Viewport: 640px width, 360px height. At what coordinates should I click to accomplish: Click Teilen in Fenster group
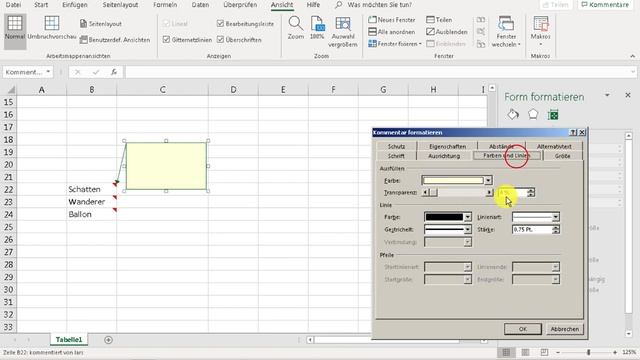pyautogui.click(x=439, y=20)
